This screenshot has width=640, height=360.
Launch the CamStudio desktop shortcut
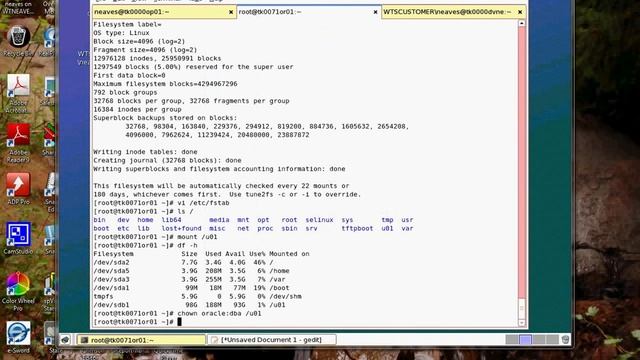pyautogui.click(x=18, y=238)
